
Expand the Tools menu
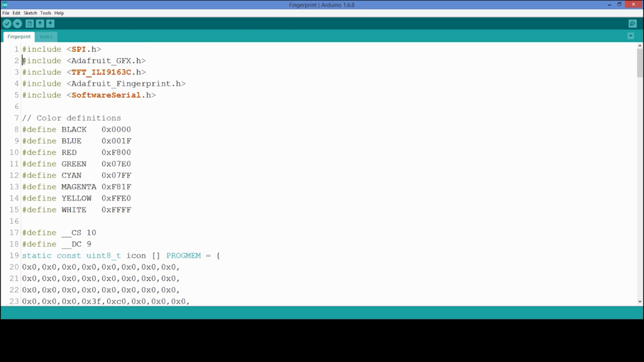[46, 13]
